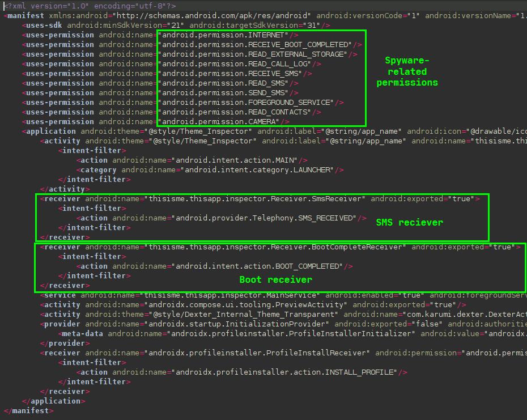Click Dexter_Internal_Theme_Transparent activity line
The width and height of the screenshot is (527, 420).
tap(284, 315)
